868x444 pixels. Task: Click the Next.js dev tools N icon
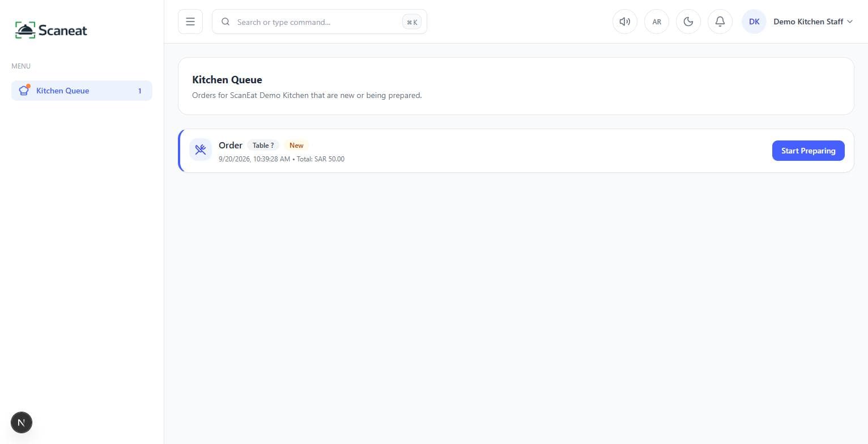coord(22,422)
